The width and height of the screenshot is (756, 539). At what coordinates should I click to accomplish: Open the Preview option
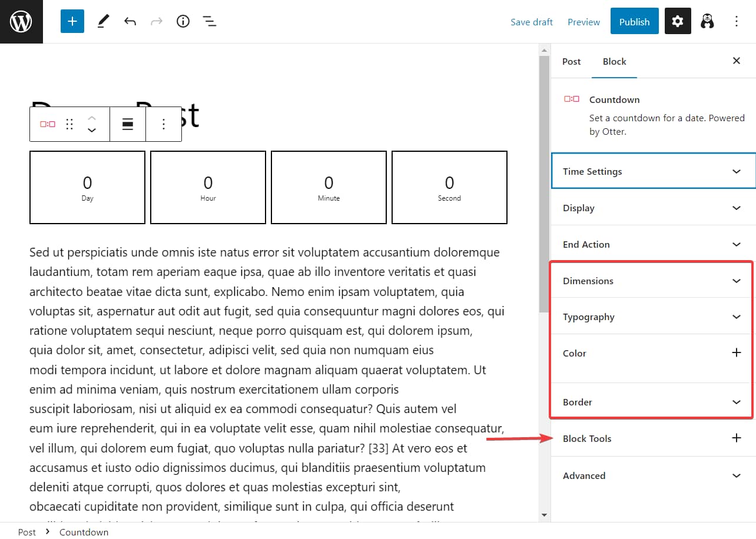(x=583, y=22)
